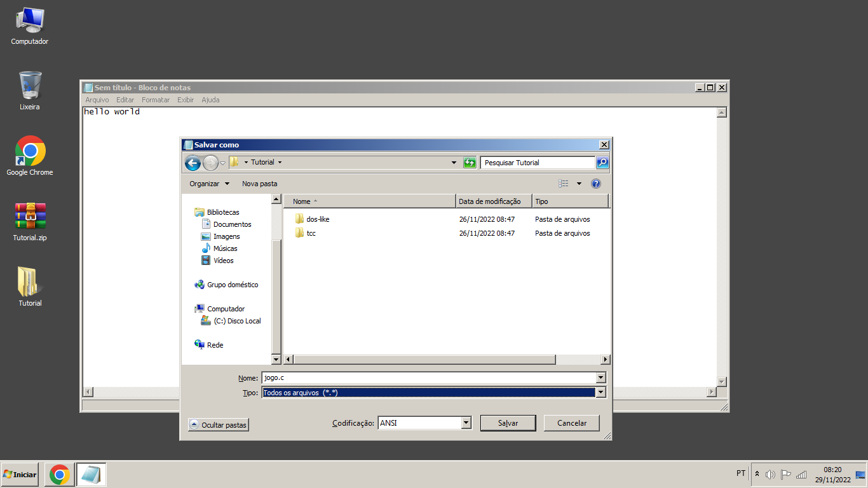The width and height of the screenshot is (868, 488).
Task: Select Documentos in the navigation pane
Action: tap(232, 224)
